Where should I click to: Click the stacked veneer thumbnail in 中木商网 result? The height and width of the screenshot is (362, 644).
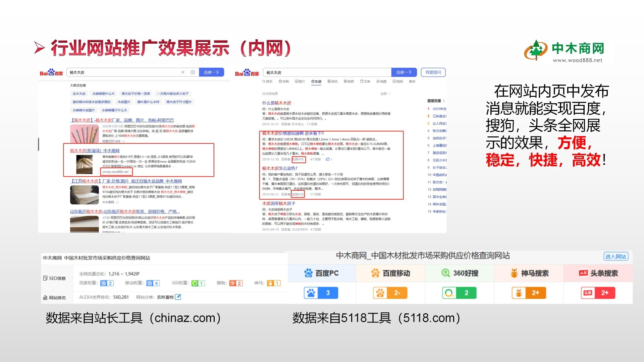[84, 164]
